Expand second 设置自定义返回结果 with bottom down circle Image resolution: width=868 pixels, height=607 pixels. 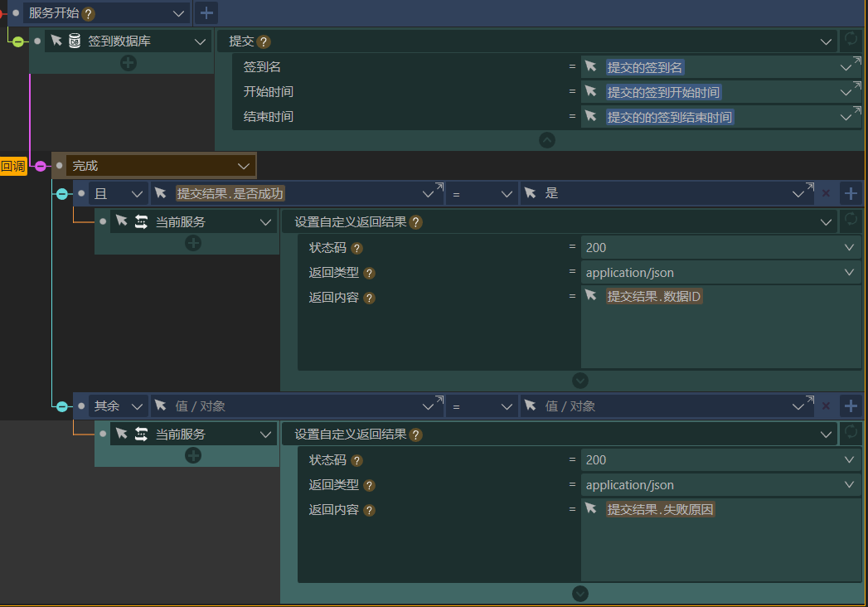(580, 594)
